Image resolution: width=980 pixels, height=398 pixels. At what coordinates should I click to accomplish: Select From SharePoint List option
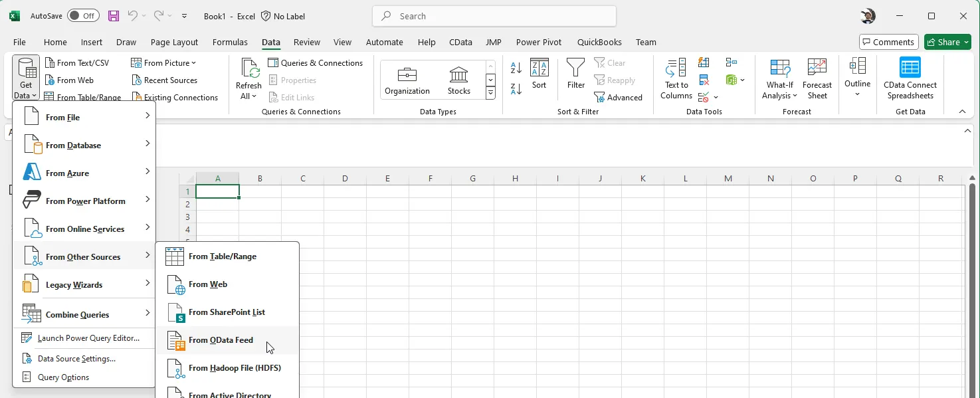pos(227,312)
